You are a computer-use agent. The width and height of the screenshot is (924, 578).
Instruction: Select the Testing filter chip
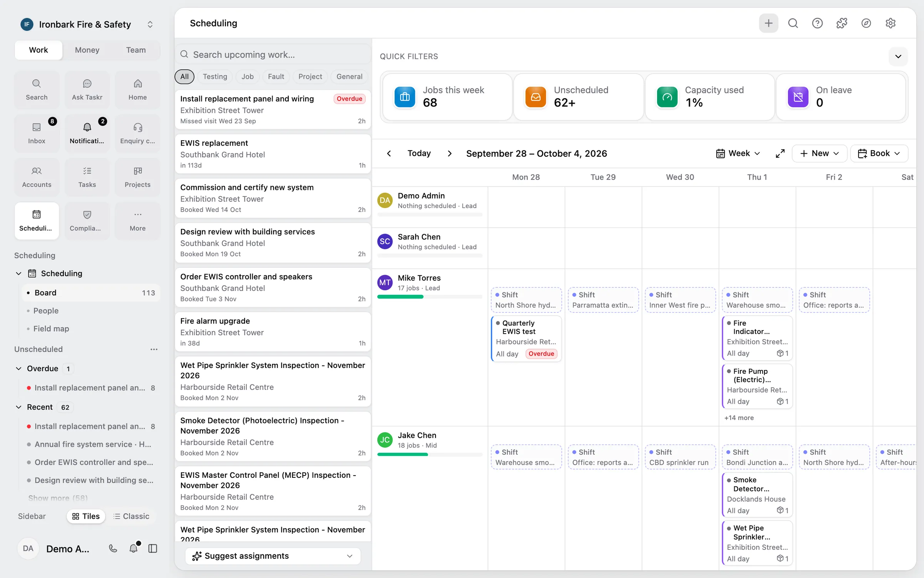(x=215, y=76)
